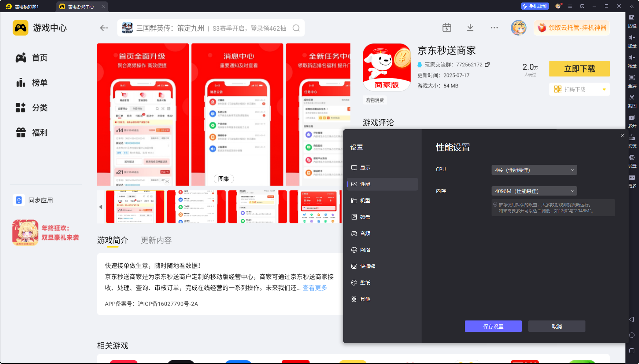Tap the Android home circle button
This screenshot has width=639, height=364.
[x=632, y=335]
